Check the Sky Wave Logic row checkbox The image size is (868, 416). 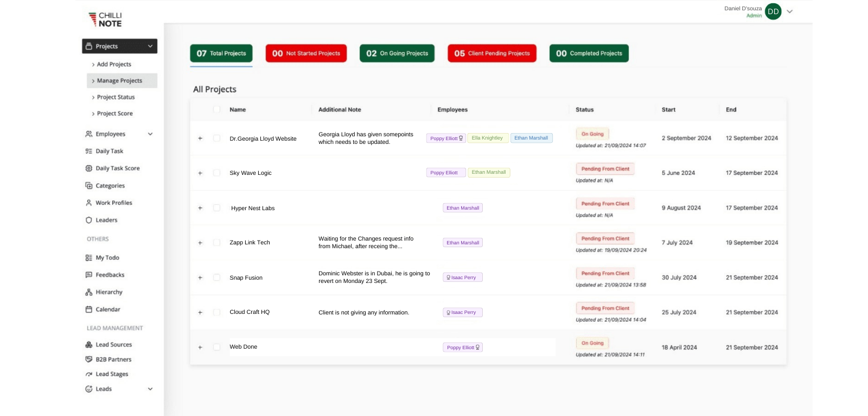(x=217, y=173)
